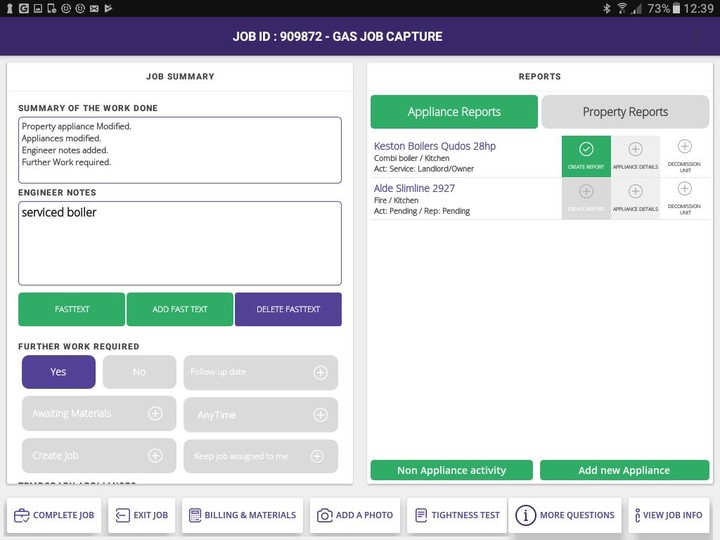This screenshot has height=540, width=720.
Task: Tap ADD A PHOTO label
Action: click(365, 515)
